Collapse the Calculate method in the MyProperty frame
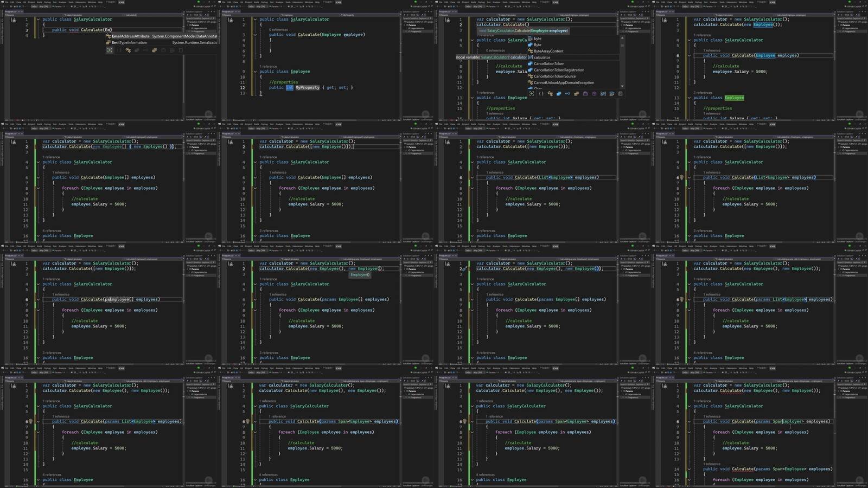Image resolution: width=868 pixels, height=488 pixels. (x=255, y=35)
